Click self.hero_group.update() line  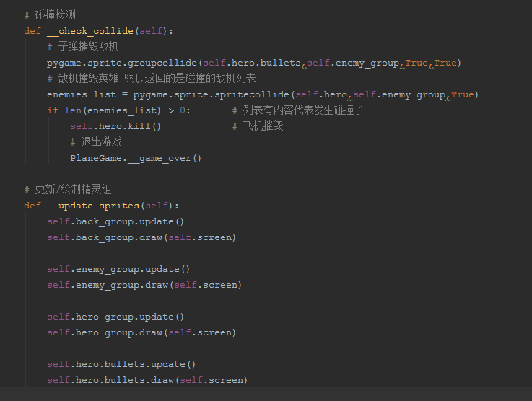coord(115,317)
